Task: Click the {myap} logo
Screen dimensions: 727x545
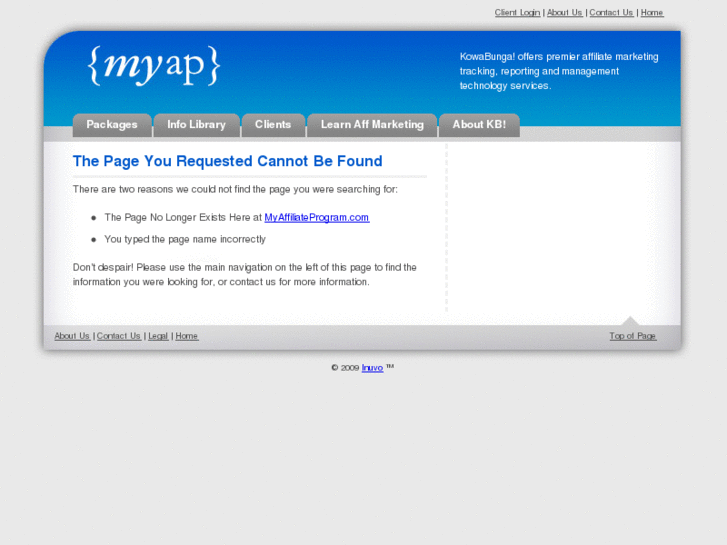Action: pos(154,65)
